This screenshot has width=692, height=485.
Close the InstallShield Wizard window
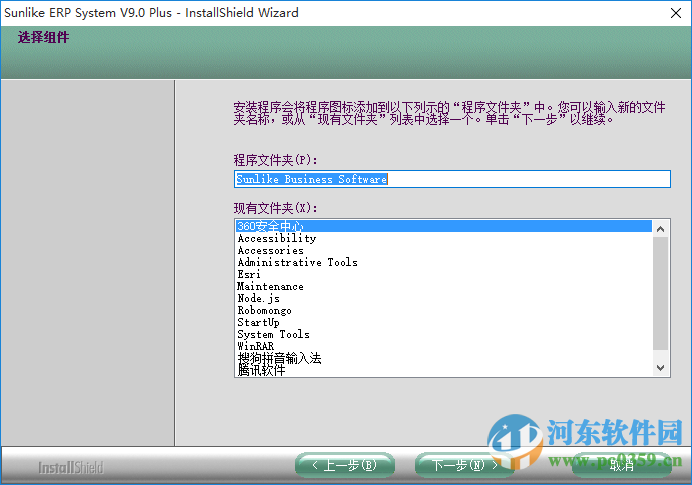click(x=676, y=13)
